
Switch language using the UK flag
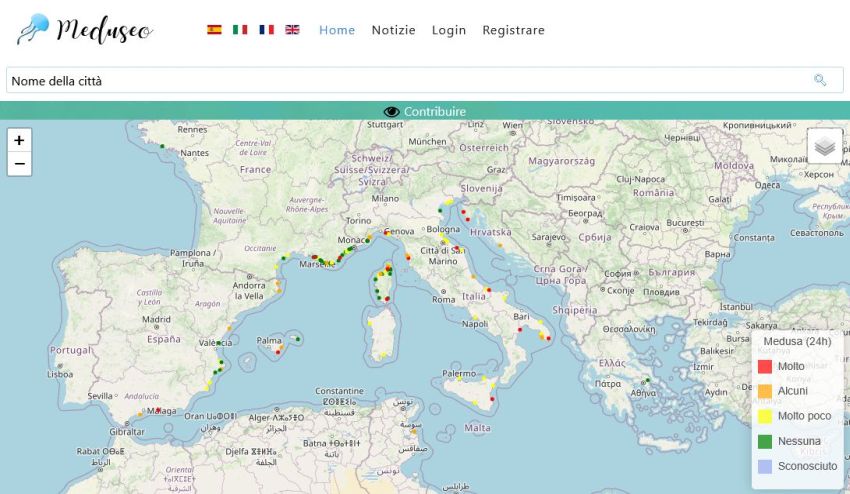292,30
